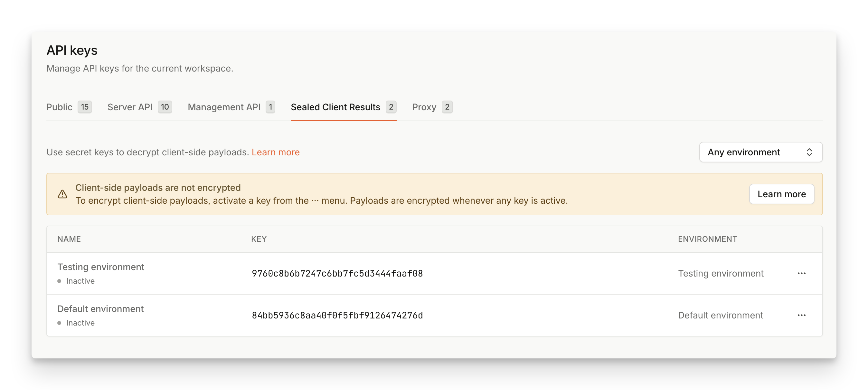Open the Default environment row's three-dot menu
The image size is (868, 390).
pos(801,315)
